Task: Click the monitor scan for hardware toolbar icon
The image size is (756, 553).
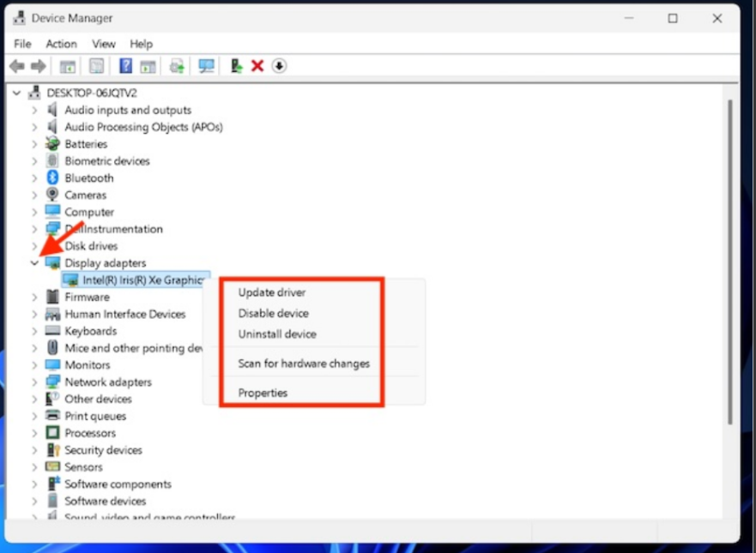Action: click(206, 66)
